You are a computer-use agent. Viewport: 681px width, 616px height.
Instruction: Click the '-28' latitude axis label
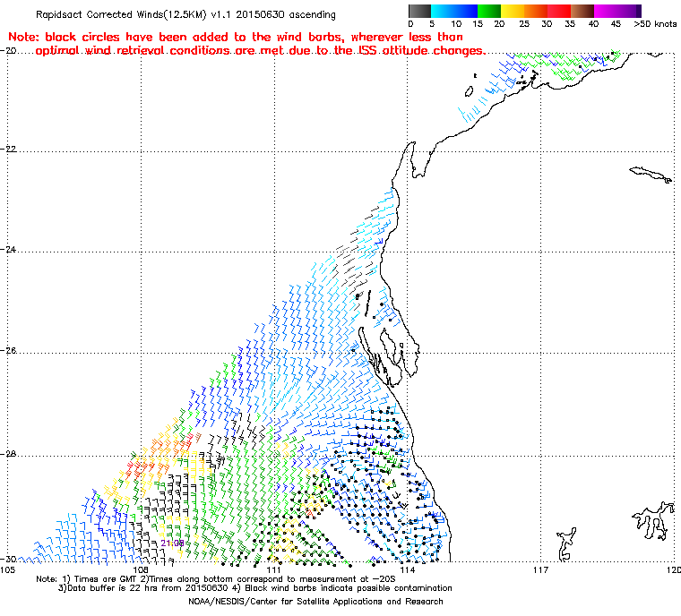[8, 454]
